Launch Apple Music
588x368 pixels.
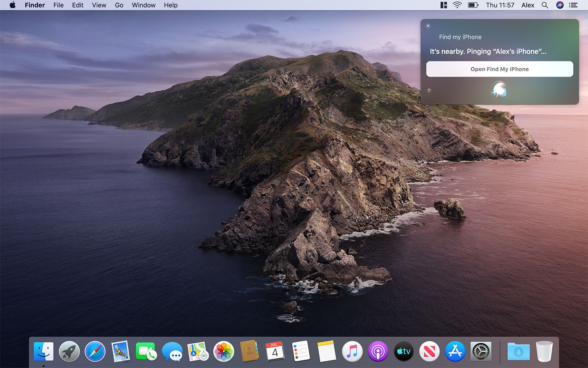tap(352, 351)
